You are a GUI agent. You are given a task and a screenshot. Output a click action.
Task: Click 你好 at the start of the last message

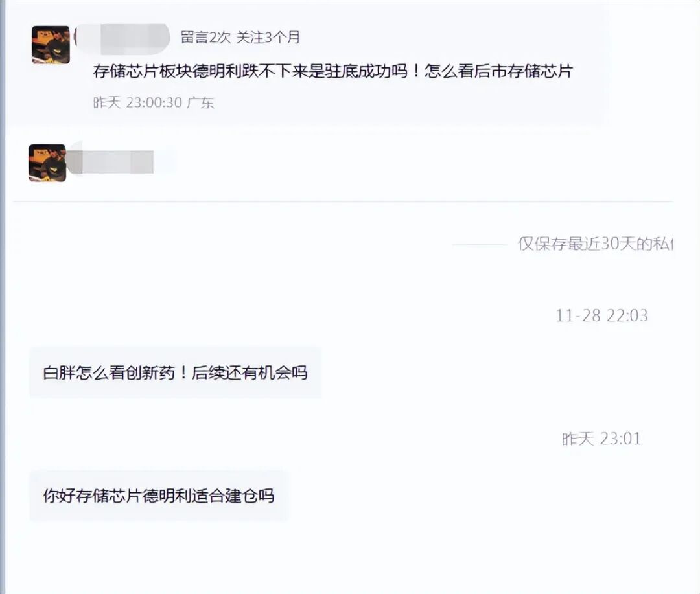point(59,496)
